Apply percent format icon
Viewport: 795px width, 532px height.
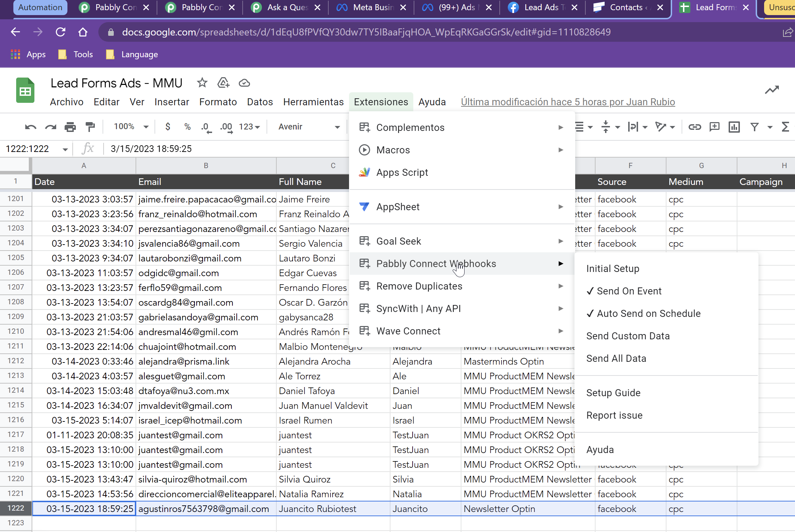(x=188, y=127)
